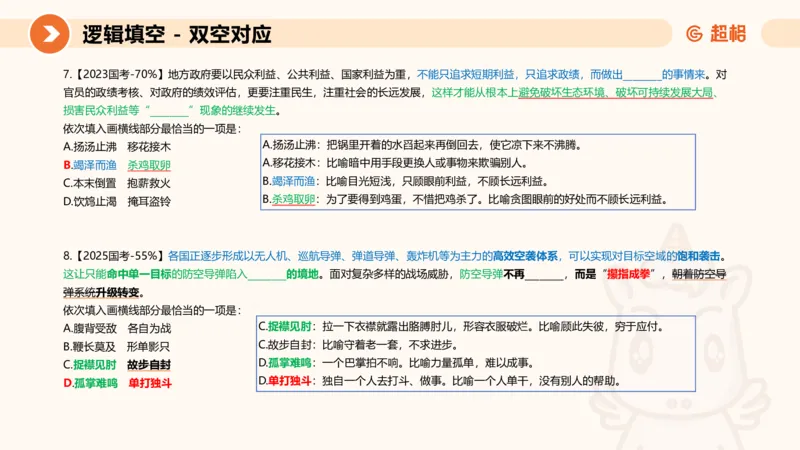Click the B.竭泽而渔 explanation line
This screenshot has height=450, width=800.
coord(406,181)
